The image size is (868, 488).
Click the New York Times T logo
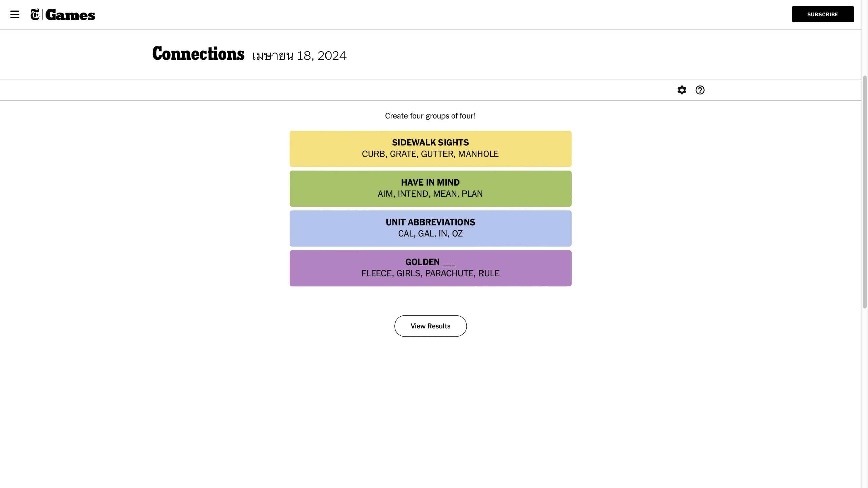point(35,15)
